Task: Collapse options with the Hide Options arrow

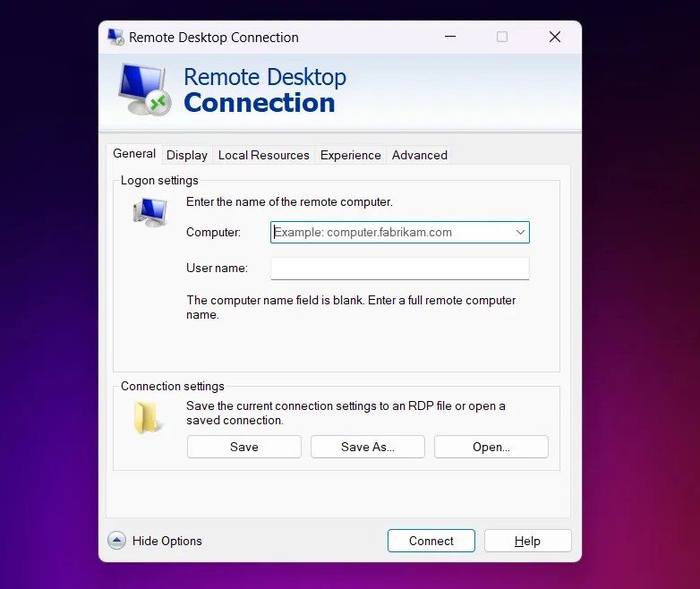Action: [116, 541]
